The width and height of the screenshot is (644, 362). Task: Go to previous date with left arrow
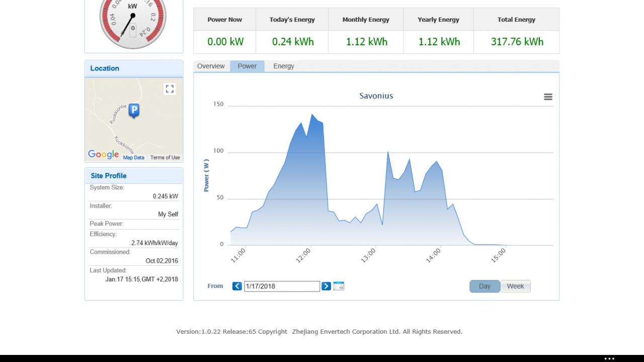[237, 286]
